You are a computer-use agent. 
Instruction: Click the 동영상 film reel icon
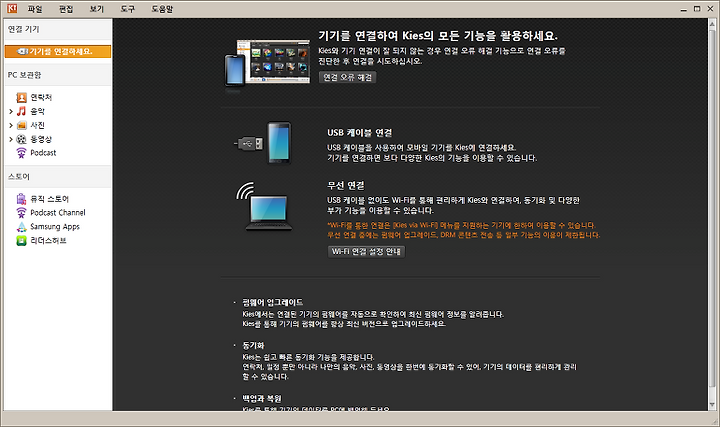click(x=22, y=139)
